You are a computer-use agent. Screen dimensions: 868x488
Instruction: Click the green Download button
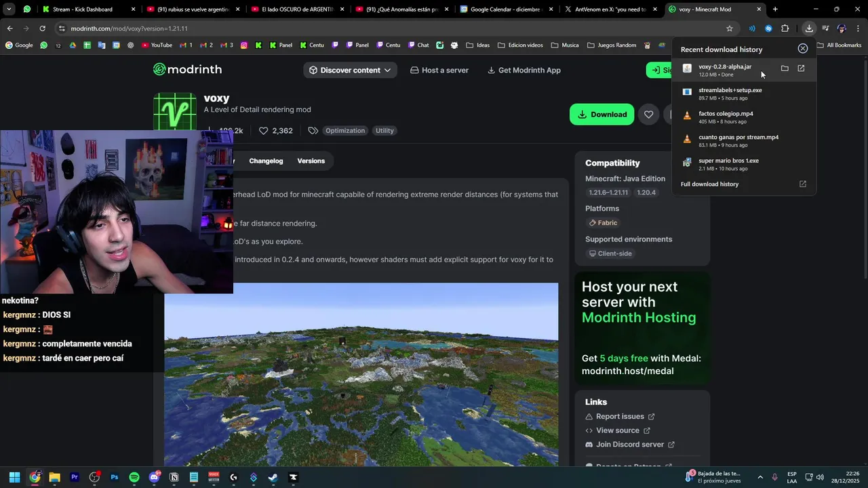[x=601, y=115]
